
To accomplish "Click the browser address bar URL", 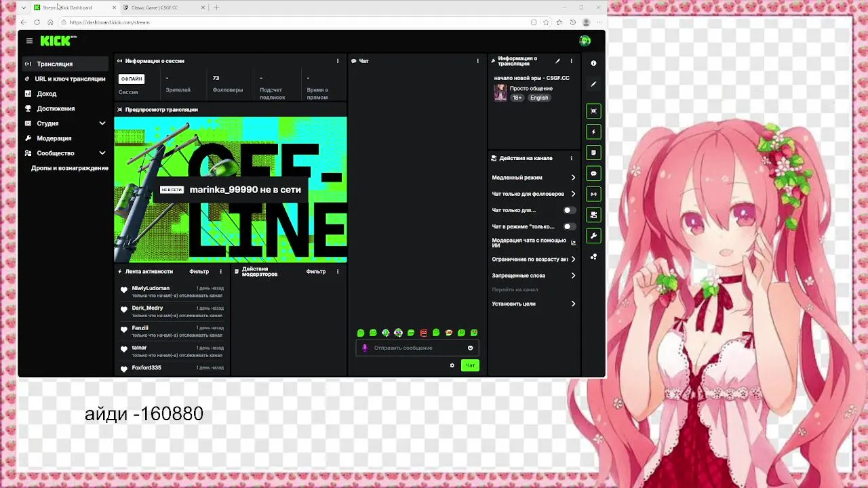I will click(109, 22).
